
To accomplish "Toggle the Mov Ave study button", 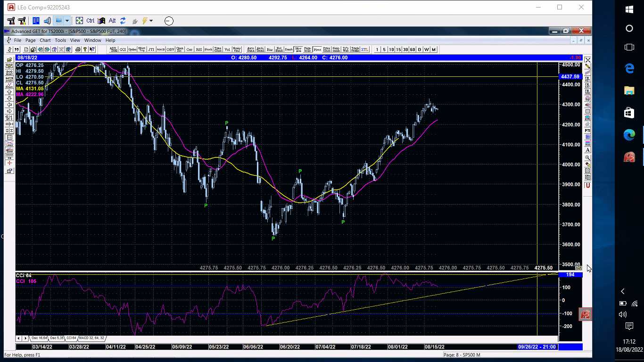I will (x=298, y=49).
